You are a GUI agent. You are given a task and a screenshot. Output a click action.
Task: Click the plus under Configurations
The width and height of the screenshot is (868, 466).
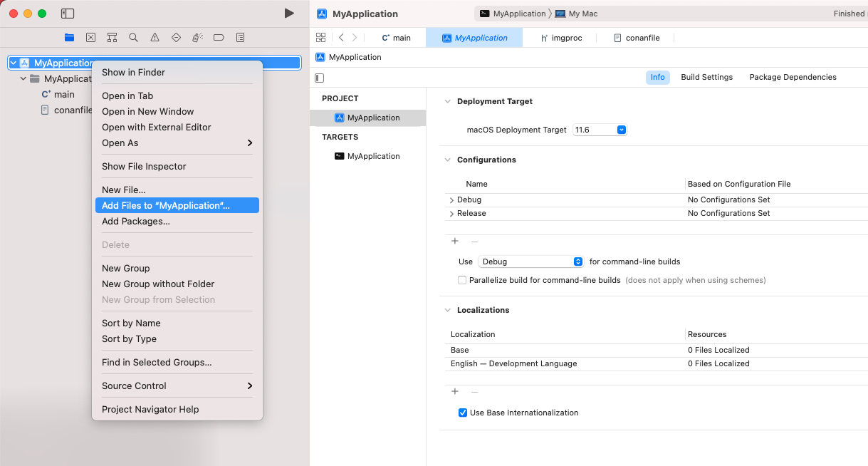(x=455, y=242)
